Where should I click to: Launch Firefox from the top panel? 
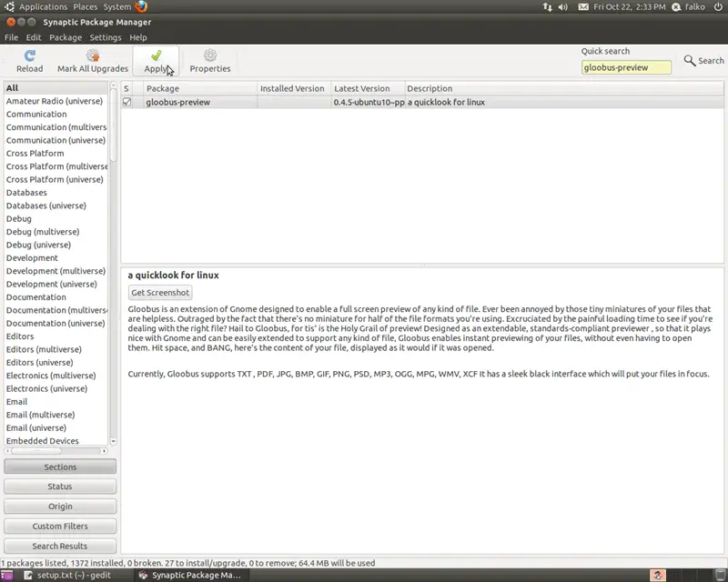[x=141, y=6]
